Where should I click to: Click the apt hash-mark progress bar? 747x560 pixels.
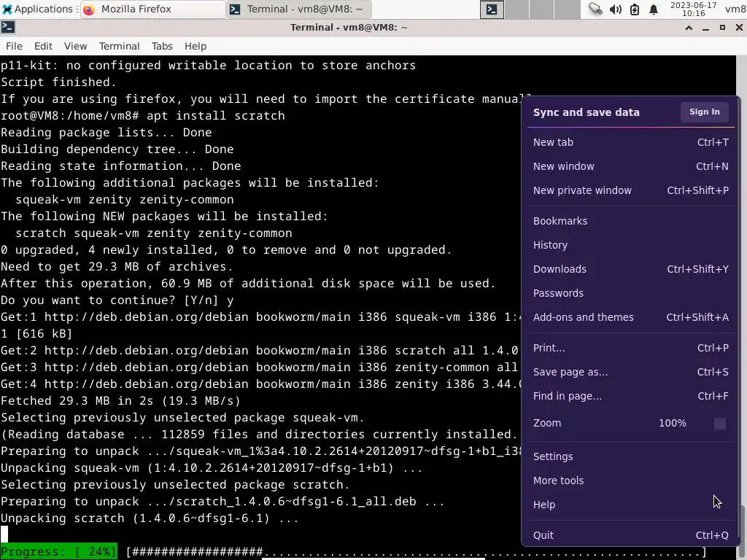click(417, 552)
